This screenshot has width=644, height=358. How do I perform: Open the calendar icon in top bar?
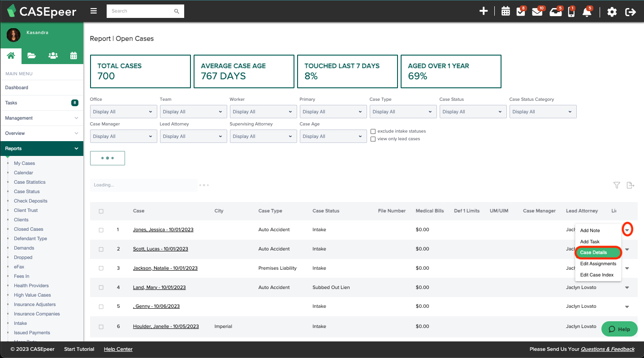506,12
